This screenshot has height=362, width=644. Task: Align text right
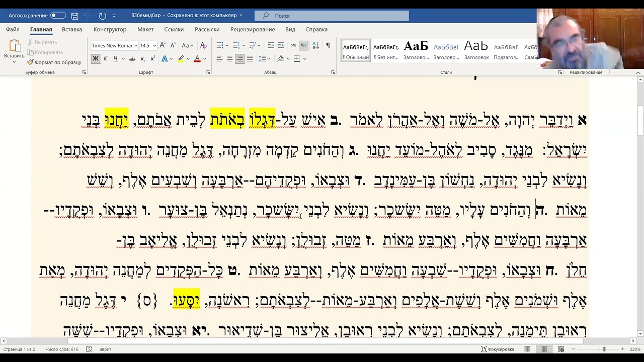[239, 59]
